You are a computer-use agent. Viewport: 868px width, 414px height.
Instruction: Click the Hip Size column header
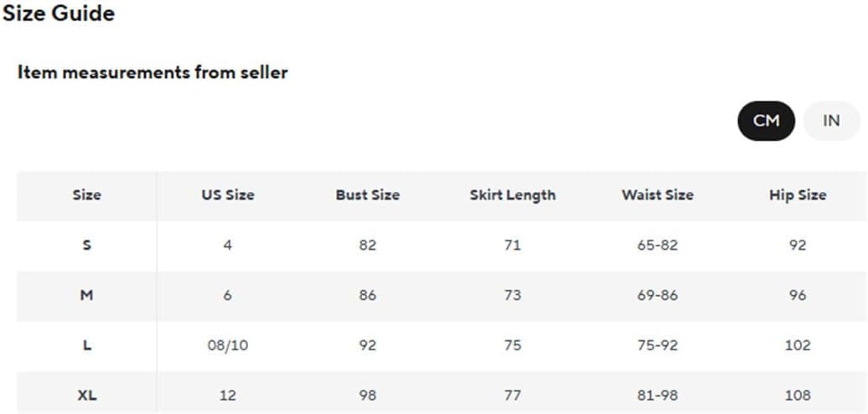(798, 194)
